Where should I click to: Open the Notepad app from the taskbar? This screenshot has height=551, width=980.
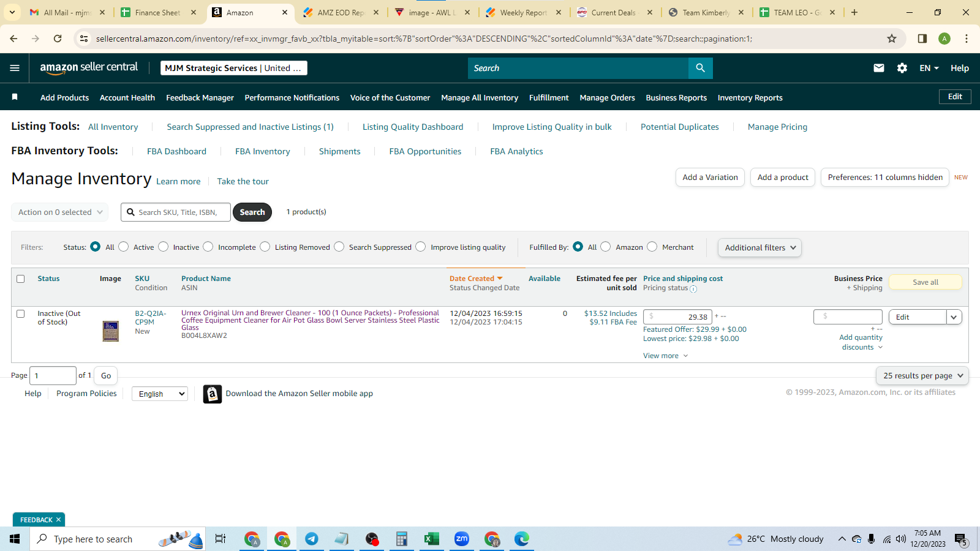click(342, 539)
